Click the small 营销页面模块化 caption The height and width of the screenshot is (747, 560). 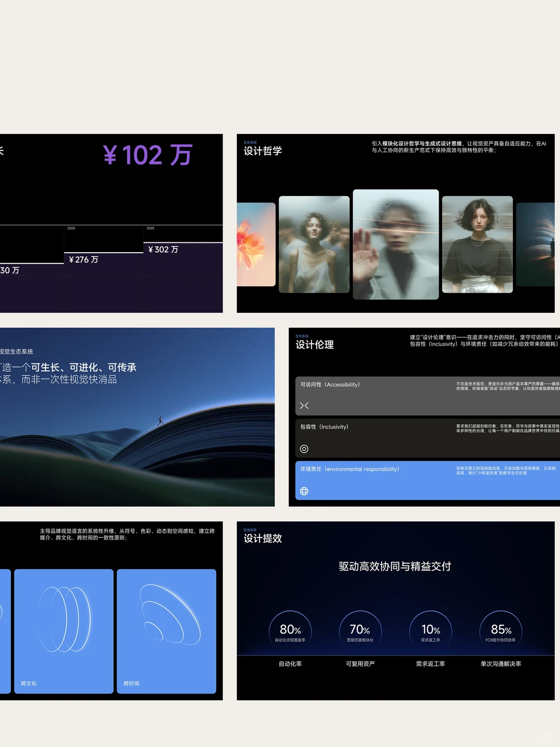360,640
